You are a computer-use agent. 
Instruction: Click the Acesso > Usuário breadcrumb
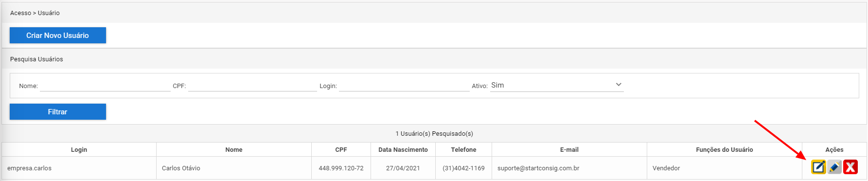(x=35, y=13)
